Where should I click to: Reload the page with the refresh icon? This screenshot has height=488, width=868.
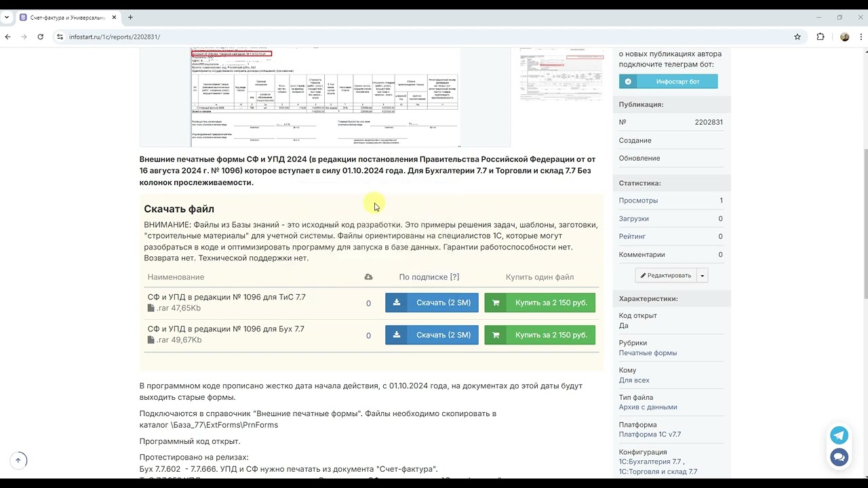click(x=41, y=37)
